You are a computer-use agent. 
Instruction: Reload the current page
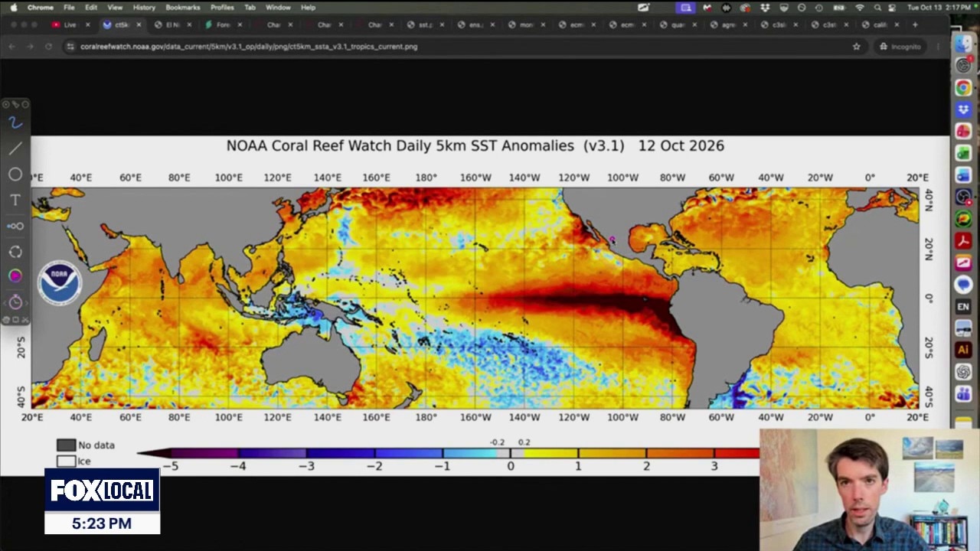[48, 47]
